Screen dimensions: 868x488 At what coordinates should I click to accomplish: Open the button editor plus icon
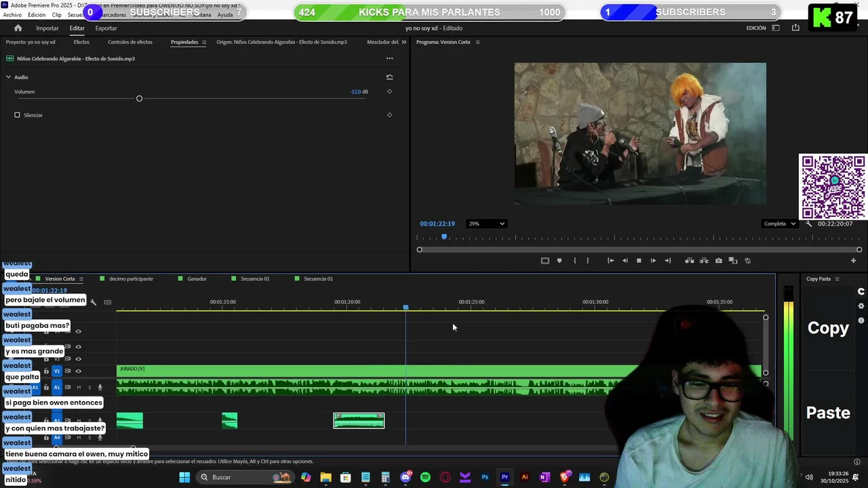pos(853,260)
